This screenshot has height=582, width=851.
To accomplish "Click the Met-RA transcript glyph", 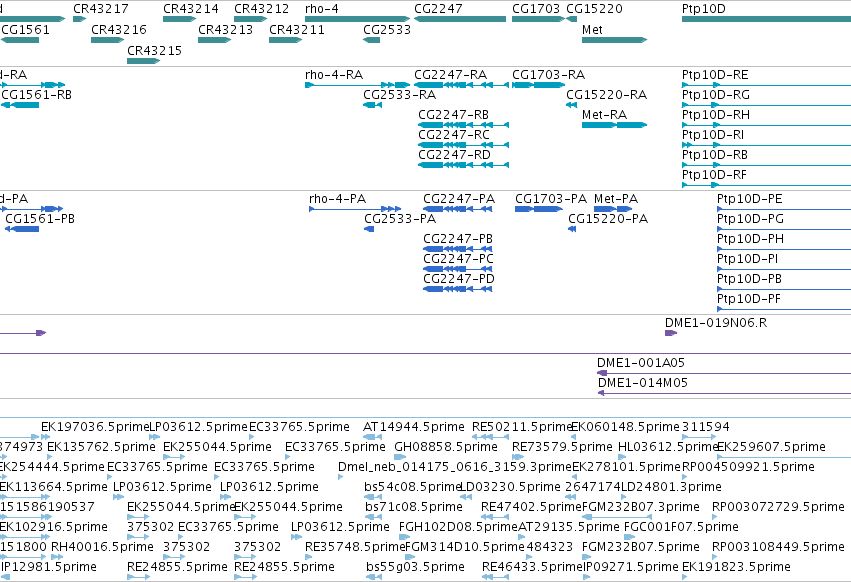I will pyautogui.click(x=614, y=125).
